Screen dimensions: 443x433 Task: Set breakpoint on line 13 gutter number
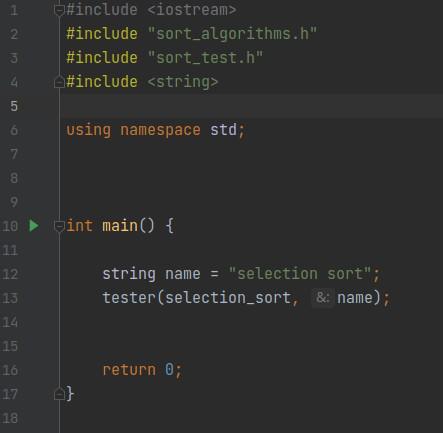10,298
